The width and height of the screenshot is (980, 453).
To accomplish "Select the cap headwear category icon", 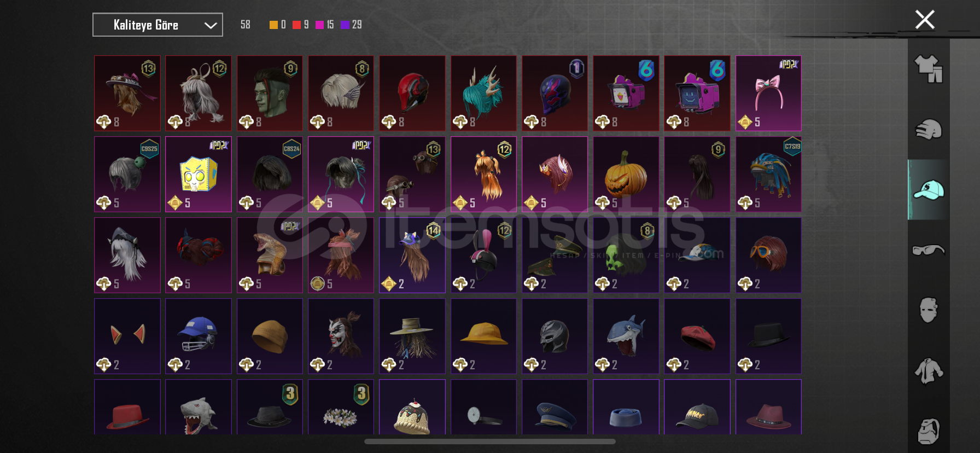I will [928, 190].
